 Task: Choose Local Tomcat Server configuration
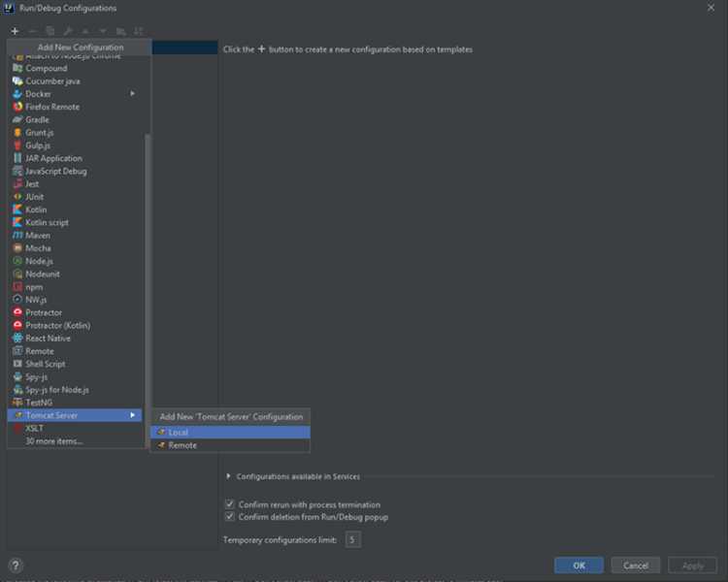[x=230, y=432]
